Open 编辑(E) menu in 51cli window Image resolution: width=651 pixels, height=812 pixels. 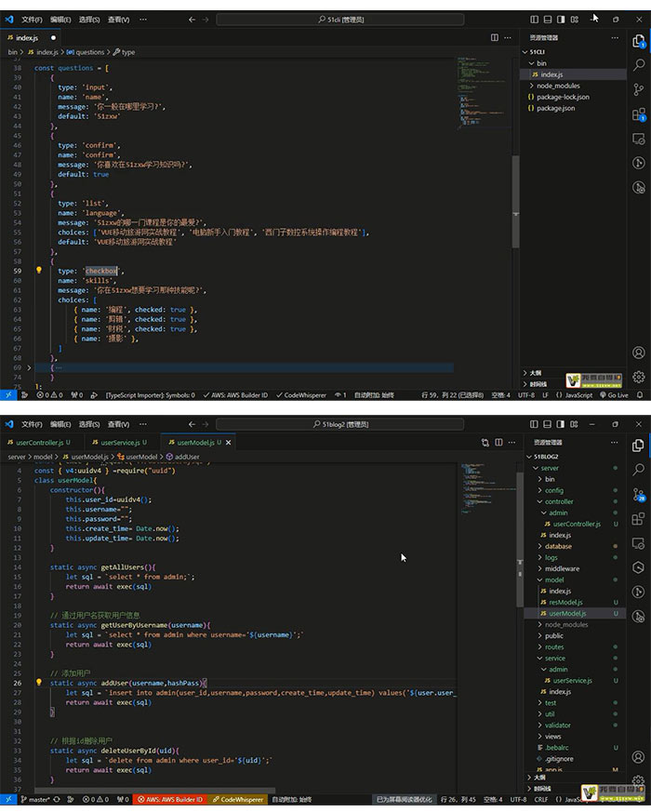(60, 20)
